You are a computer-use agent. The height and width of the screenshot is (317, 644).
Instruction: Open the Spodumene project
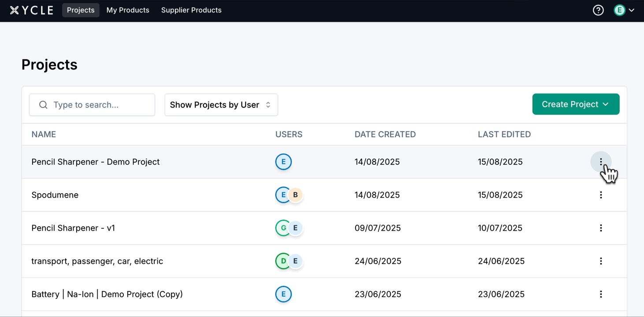[x=55, y=195]
